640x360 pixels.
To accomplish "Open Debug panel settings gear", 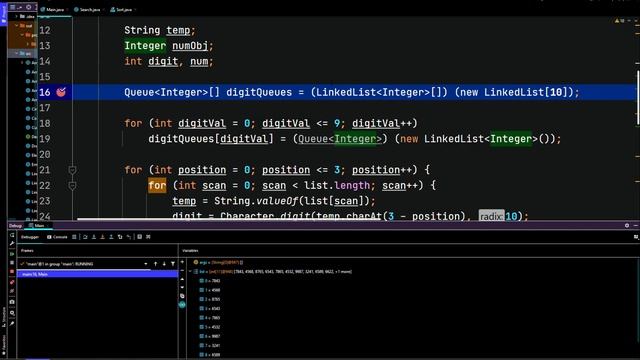I will (627, 225).
